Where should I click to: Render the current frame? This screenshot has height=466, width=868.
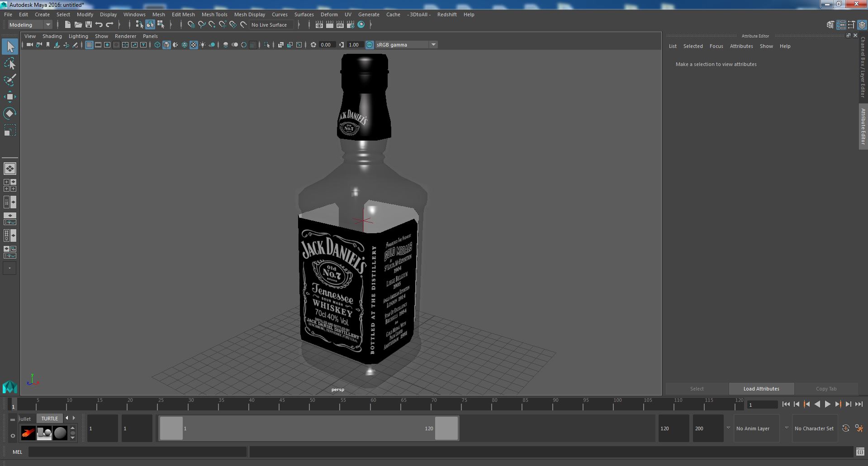(x=330, y=24)
